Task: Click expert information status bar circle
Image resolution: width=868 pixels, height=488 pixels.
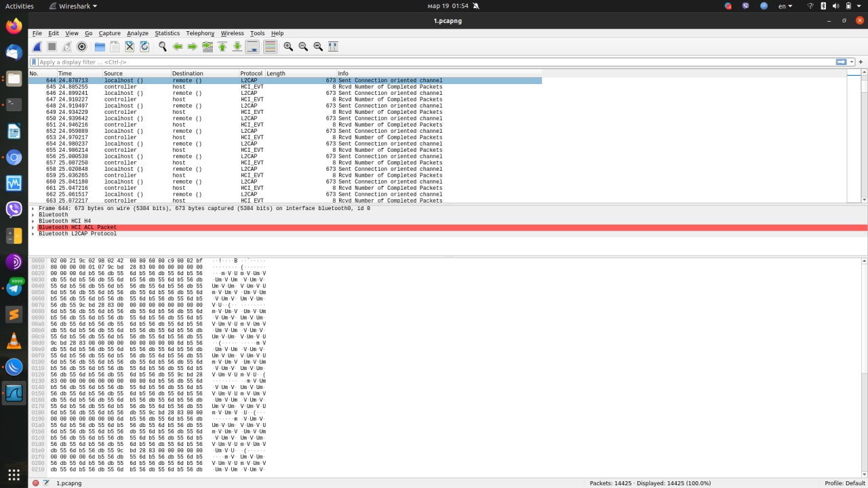Action: pyautogui.click(x=35, y=483)
